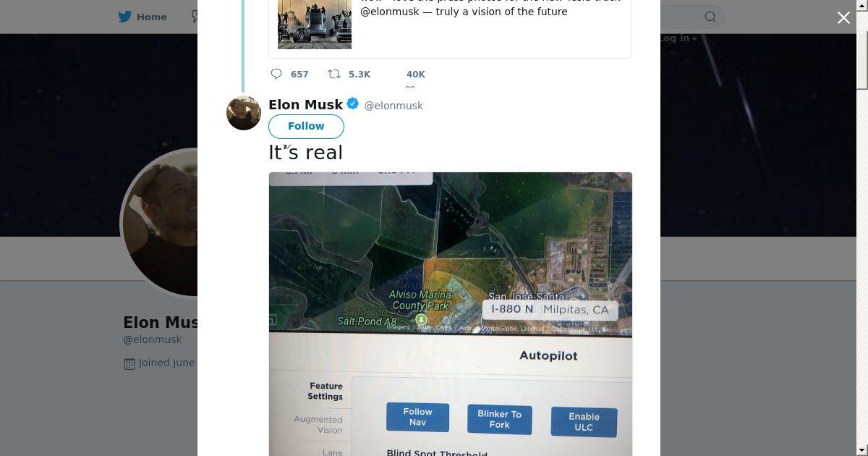868x456 pixels.
Task: Open the 657 replies count
Action: (x=299, y=75)
